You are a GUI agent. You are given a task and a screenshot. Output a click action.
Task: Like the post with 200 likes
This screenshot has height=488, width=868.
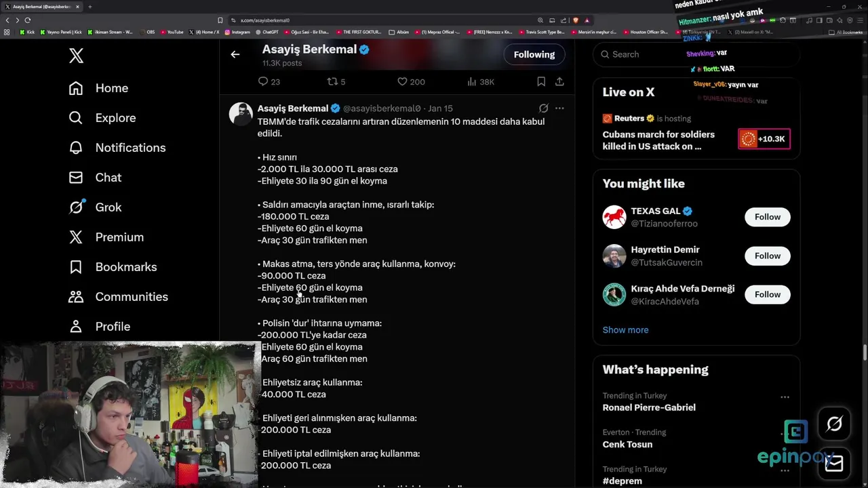(x=411, y=81)
